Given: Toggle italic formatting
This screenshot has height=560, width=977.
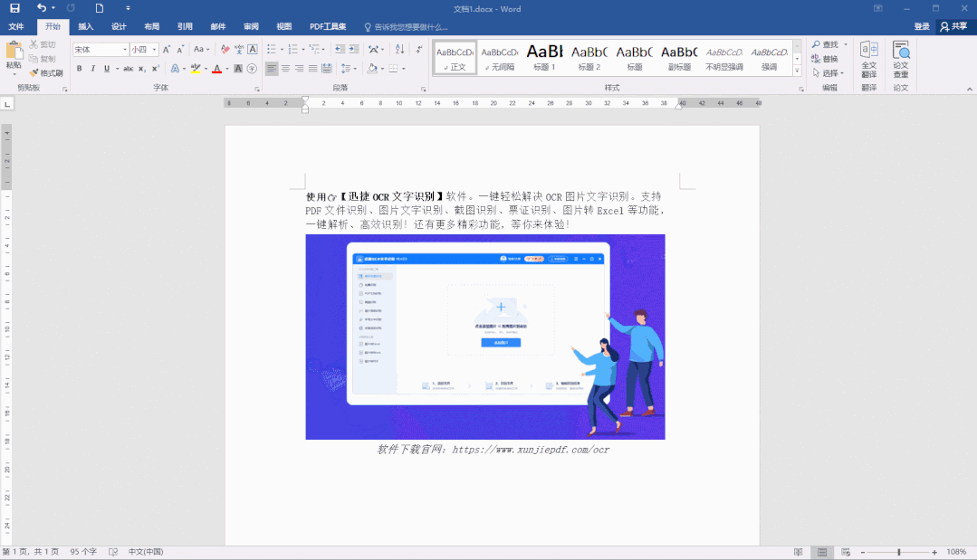Looking at the screenshot, I should [x=93, y=69].
